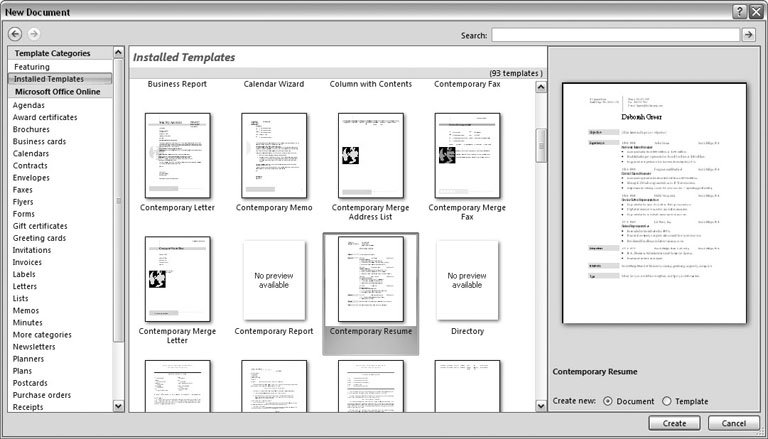Open the Contracts category

tap(30, 166)
